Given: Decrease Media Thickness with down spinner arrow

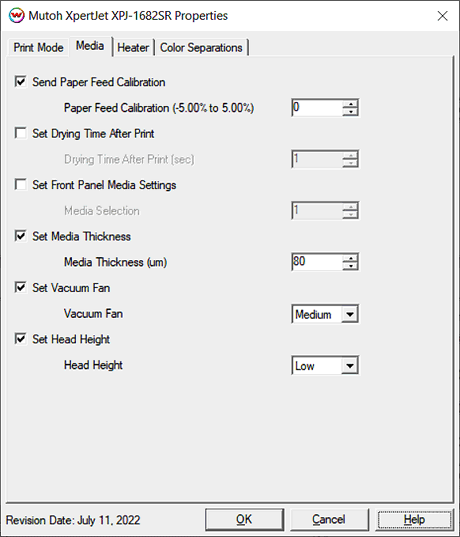Looking at the screenshot, I should coord(350,266).
